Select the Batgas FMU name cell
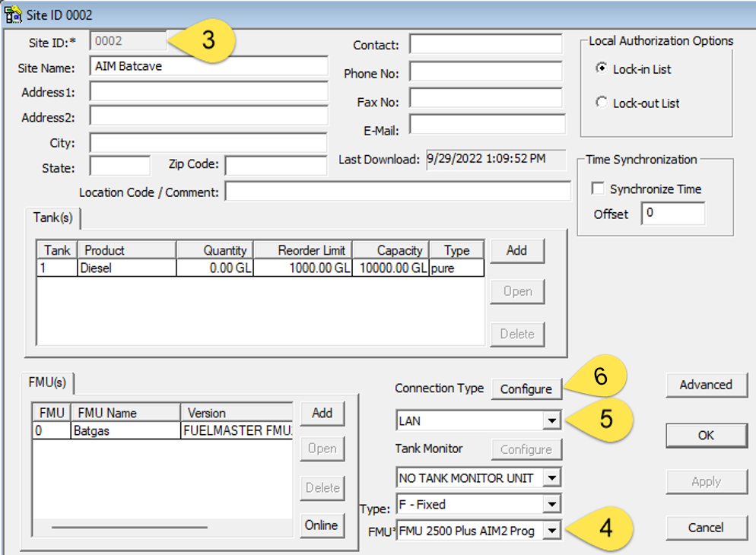The width and height of the screenshot is (756, 555). 125,430
